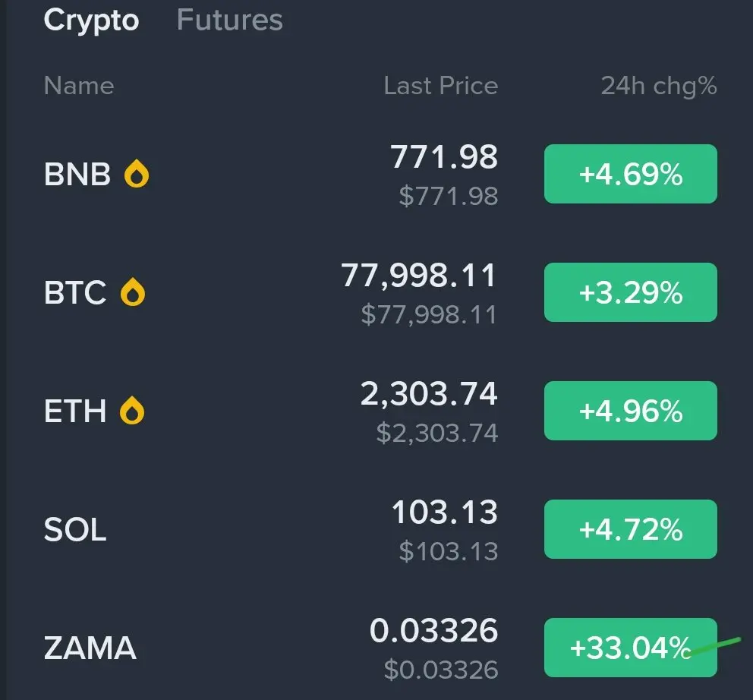Viewport: 753px width, 700px height.
Task: Click the BTC last price 77,998.11
Action: click(418, 276)
